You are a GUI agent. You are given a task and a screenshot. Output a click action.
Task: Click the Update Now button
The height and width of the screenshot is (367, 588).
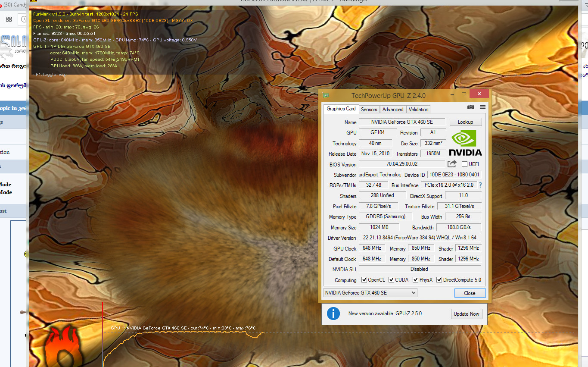click(466, 314)
